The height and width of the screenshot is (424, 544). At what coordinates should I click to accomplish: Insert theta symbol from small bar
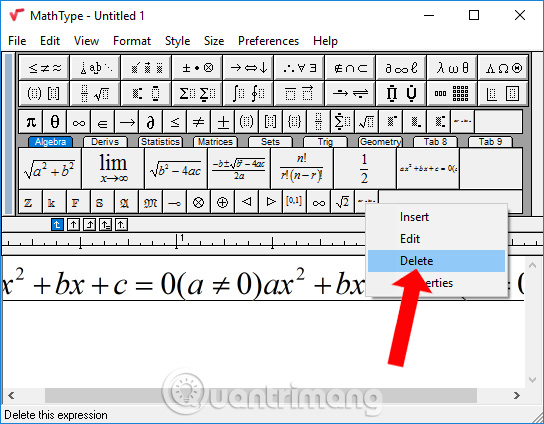(55, 122)
